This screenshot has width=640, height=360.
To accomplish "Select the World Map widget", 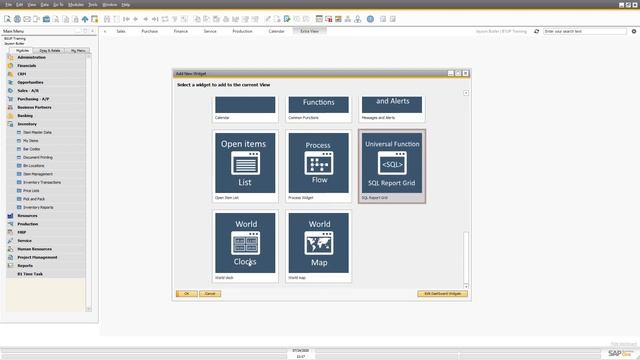I will (319, 246).
